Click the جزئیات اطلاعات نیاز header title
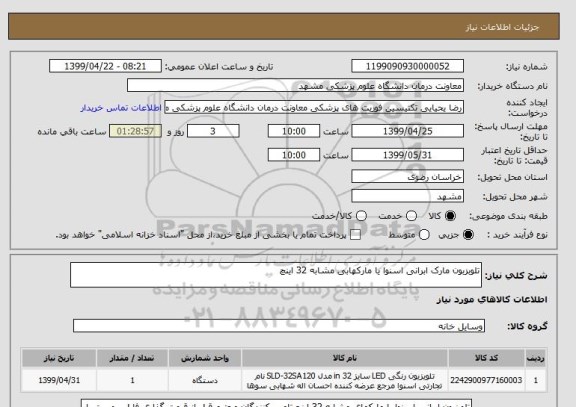The image size is (576, 407). (502, 27)
